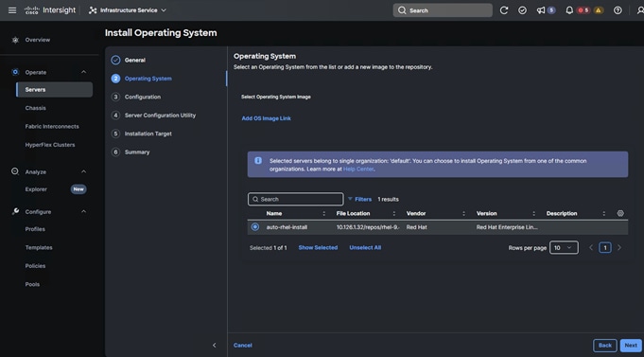Open HyperFlex Clusters in sidebar
Viewport: 644px width, 357px height.
click(50, 145)
